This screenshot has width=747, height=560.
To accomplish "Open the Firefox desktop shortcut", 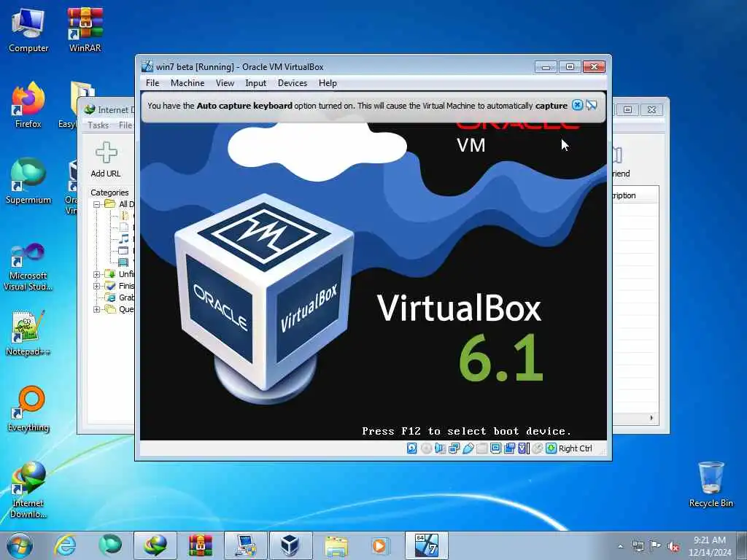I will click(x=28, y=105).
